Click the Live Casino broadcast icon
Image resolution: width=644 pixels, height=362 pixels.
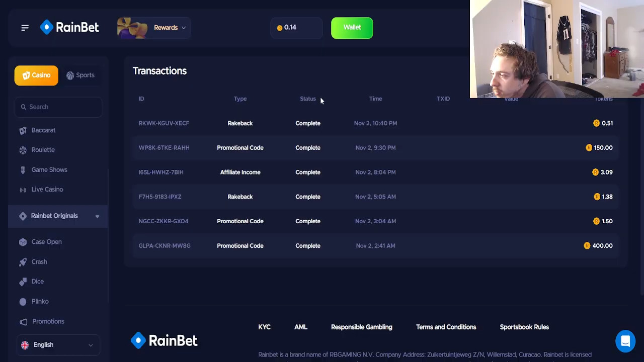23,190
